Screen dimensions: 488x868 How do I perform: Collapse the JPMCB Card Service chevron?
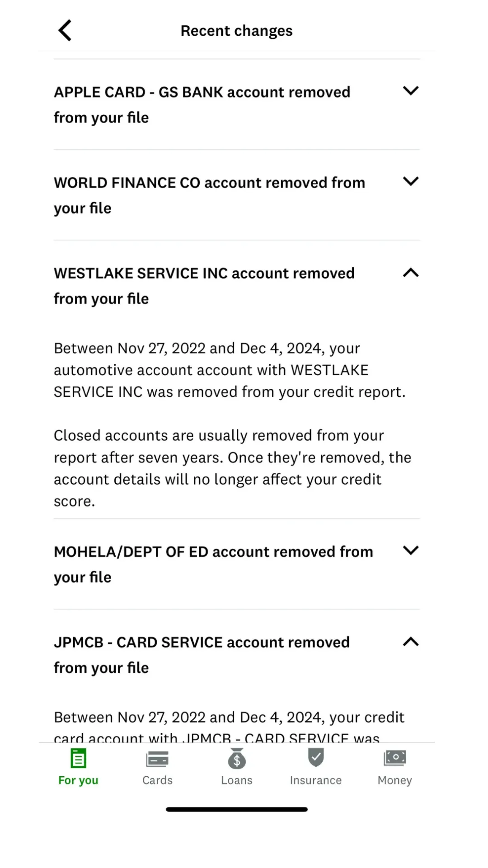tap(411, 642)
